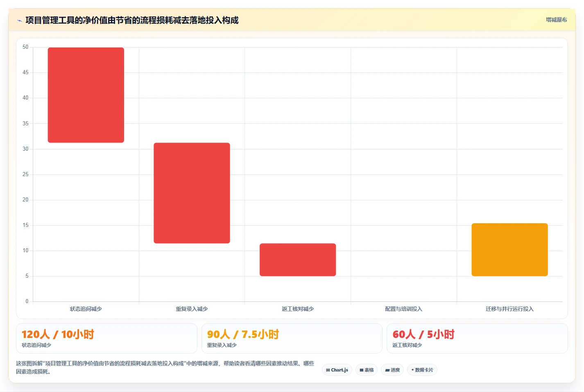Image resolution: width=584 pixels, height=392 pixels.
Task: Click the y-axis value 25
Action: pyautogui.click(x=25, y=174)
